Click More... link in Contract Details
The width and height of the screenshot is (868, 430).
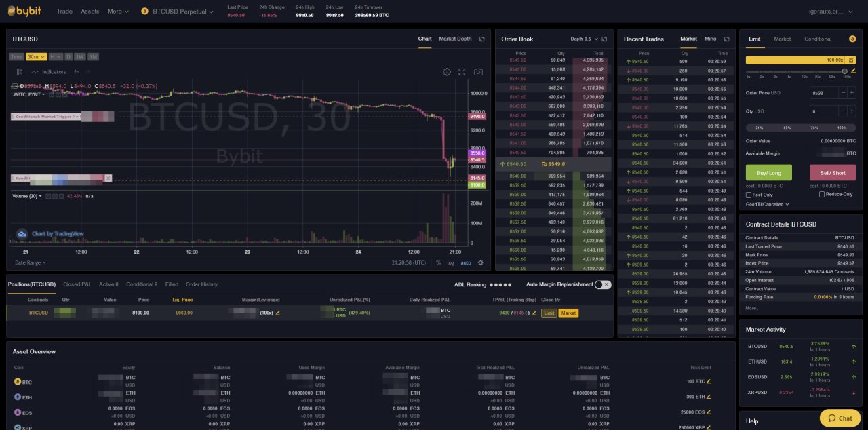[x=753, y=308]
